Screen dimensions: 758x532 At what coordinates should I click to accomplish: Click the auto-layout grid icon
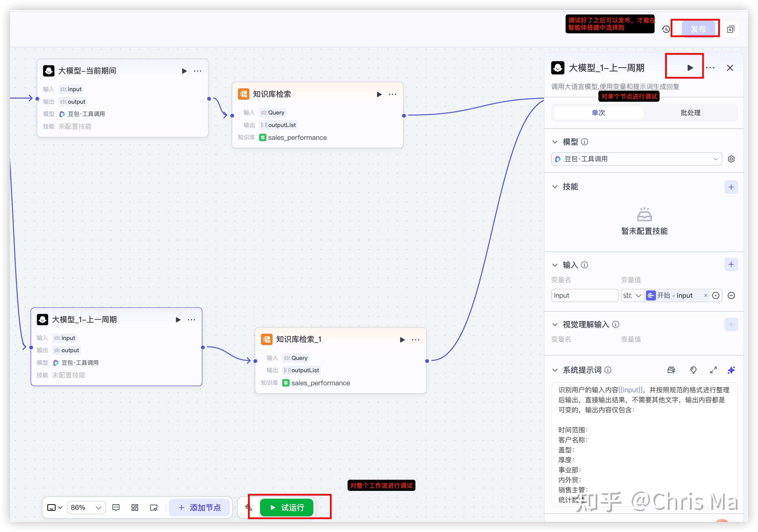coord(135,507)
